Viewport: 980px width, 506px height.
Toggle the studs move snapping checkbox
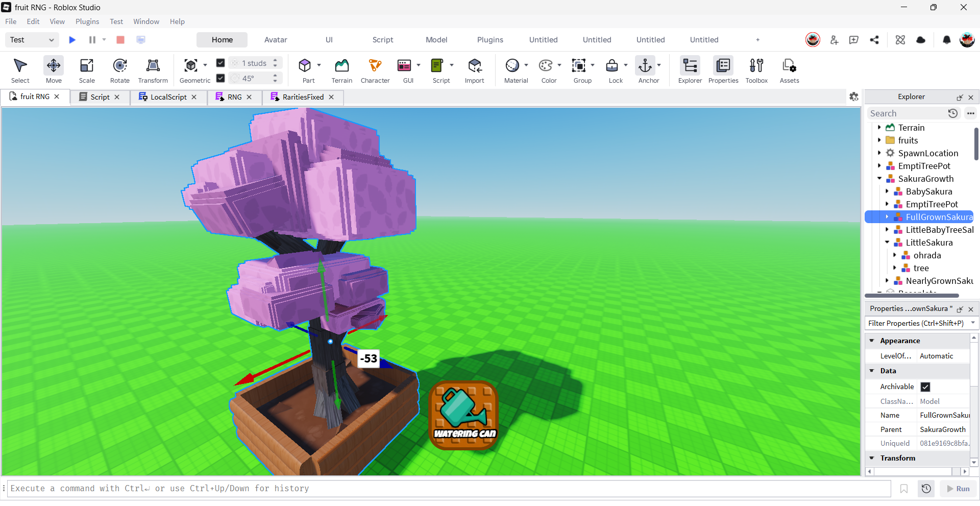click(x=220, y=63)
